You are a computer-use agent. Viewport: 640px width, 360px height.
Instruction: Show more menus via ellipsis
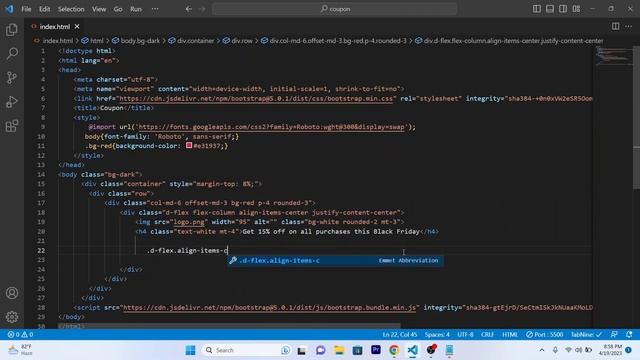155,9
